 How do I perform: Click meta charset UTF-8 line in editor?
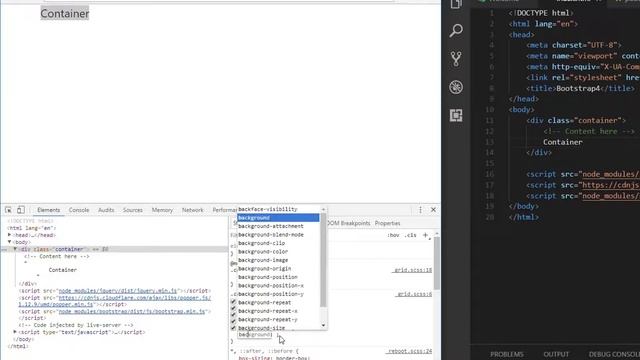coord(573,45)
